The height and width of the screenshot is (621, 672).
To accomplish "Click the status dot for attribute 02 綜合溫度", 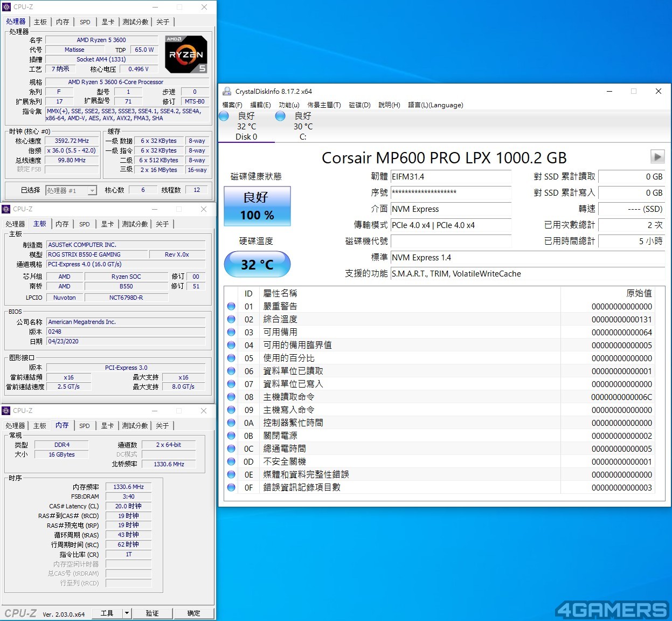I will point(231,319).
